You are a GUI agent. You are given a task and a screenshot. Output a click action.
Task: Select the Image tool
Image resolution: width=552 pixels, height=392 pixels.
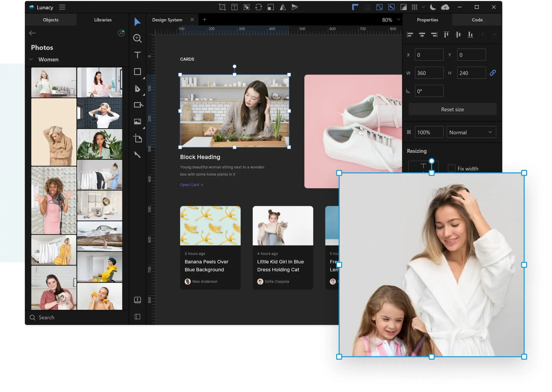tap(137, 121)
